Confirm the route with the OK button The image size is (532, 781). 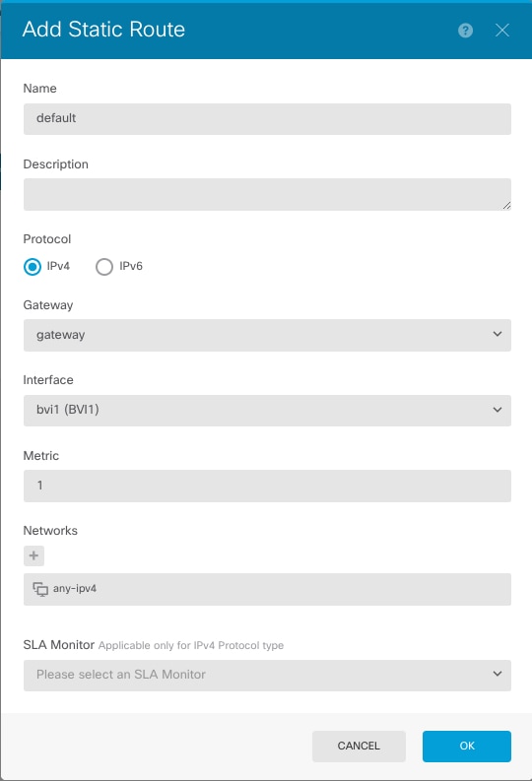click(467, 747)
